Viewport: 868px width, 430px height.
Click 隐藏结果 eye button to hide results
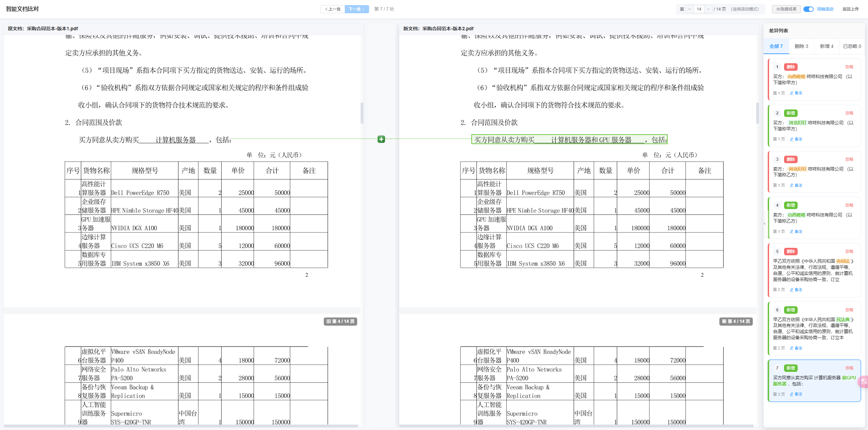coord(786,9)
